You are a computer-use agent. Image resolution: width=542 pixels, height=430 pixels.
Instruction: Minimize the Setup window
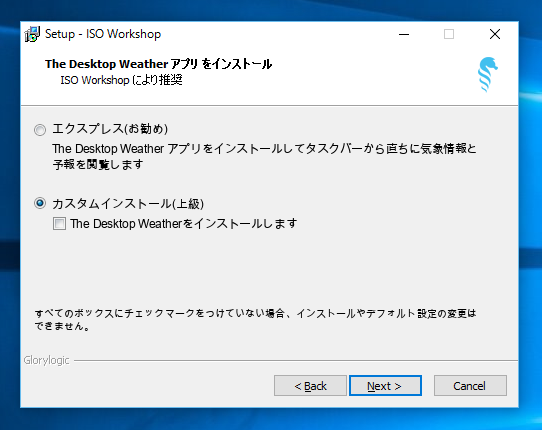pos(404,34)
